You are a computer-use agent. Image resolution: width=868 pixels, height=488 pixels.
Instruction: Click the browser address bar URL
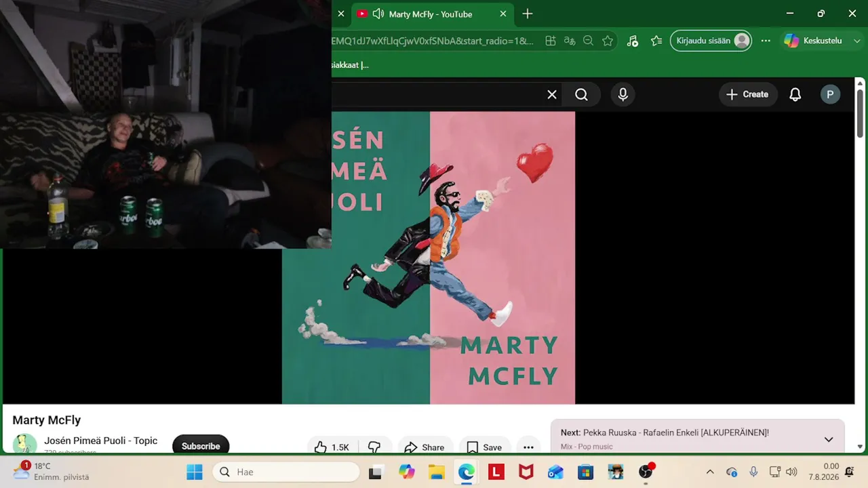click(433, 41)
